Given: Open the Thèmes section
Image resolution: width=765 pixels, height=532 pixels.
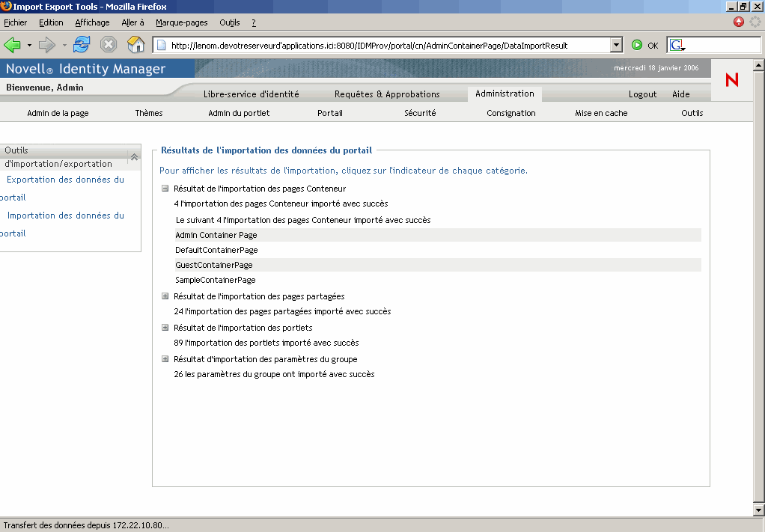Looking at the screenshot, I should [149, 113].
